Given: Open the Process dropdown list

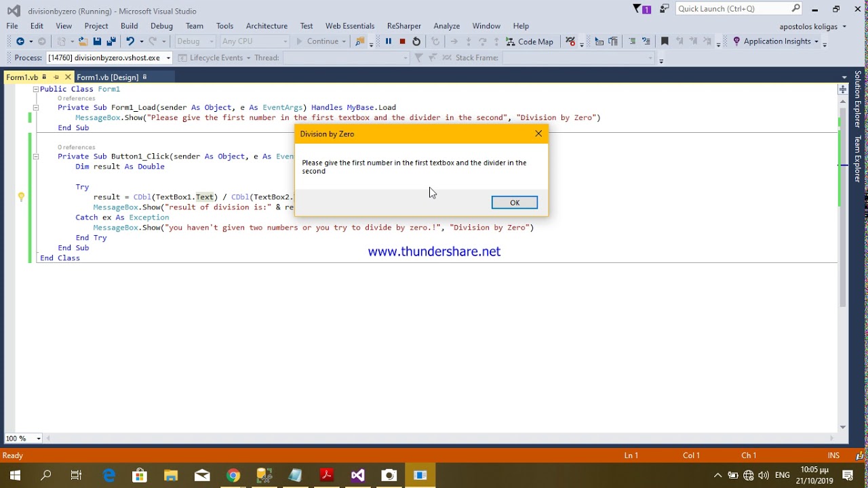Looking at the screenshot, I should point(168,58).
